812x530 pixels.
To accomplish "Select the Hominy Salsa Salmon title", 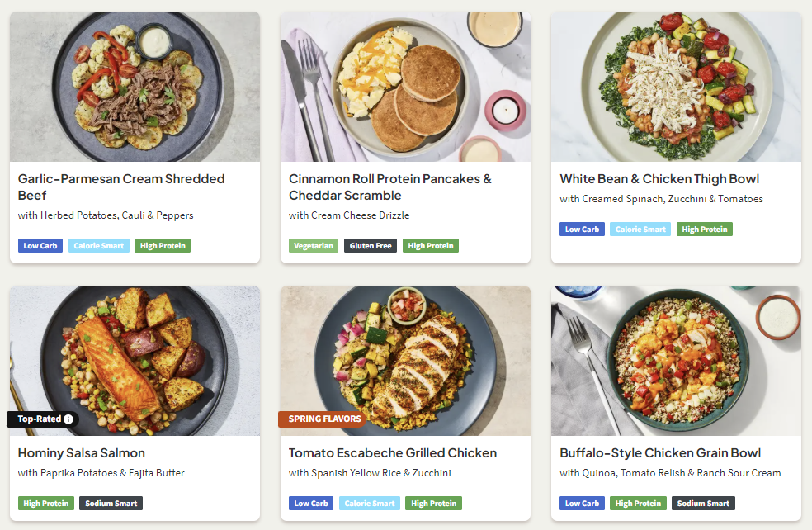I will pyautogui.click(x=82, y=453).
